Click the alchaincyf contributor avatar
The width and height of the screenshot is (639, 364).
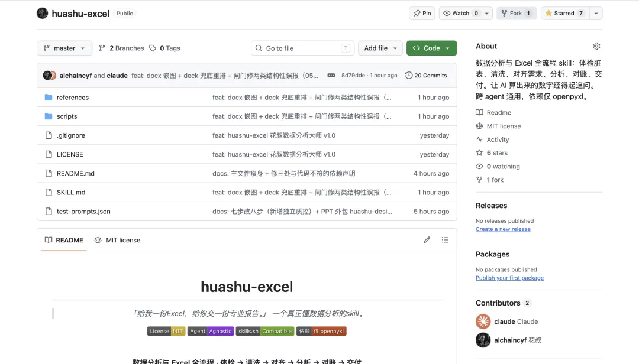483,340
